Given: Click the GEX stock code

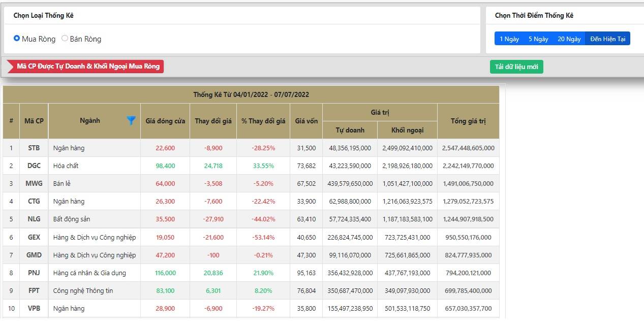Looking at the screenshot, I should click(34, 237).
